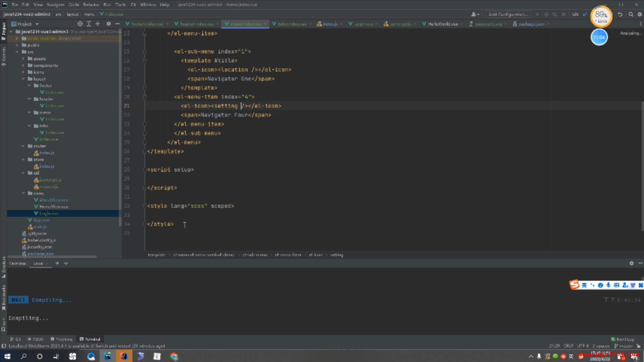Select Login.vue in project tree

(49, 213)
